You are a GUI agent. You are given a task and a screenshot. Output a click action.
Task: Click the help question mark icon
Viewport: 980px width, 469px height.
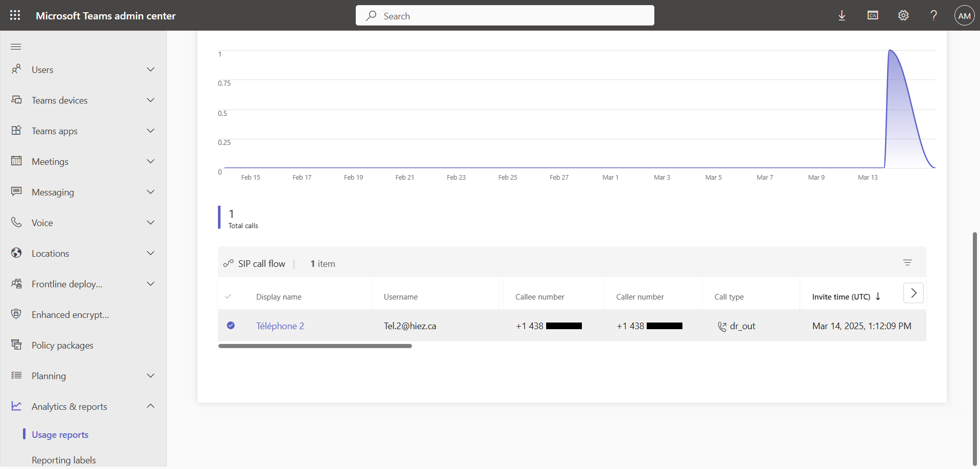coord(934,15)
